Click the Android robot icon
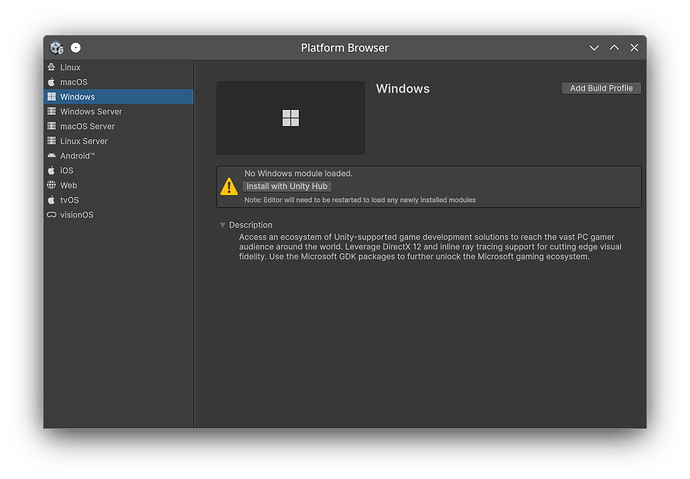This screenshot has height=479, width=690. 51,156
